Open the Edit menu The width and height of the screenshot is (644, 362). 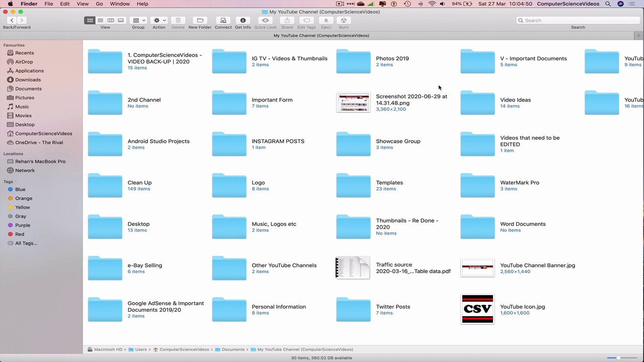click(x=65, y=4)
